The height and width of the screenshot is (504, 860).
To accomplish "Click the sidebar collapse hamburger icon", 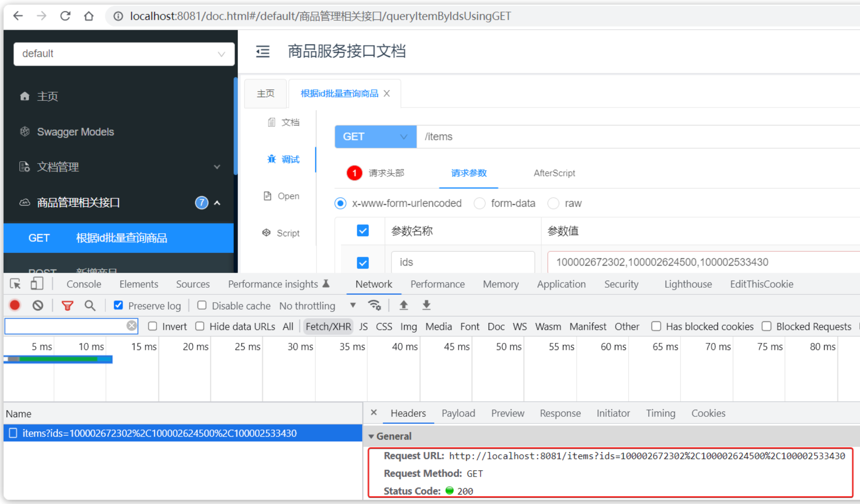I will [263, 51].
